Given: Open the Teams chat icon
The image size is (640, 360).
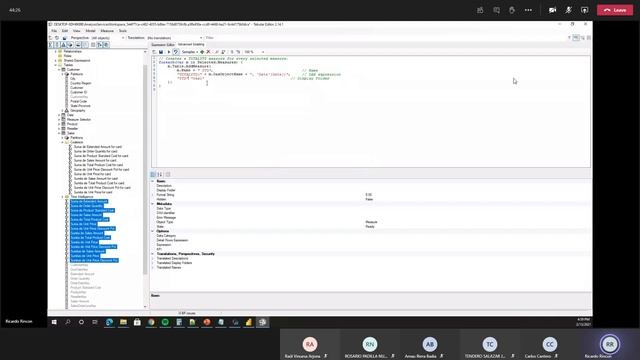Looking at the screenshot, I should click(496, 10).
